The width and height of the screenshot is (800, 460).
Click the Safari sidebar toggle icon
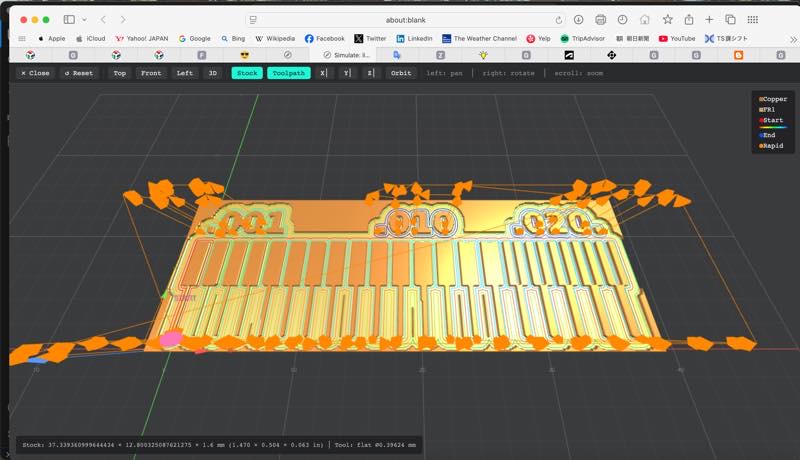69,19
